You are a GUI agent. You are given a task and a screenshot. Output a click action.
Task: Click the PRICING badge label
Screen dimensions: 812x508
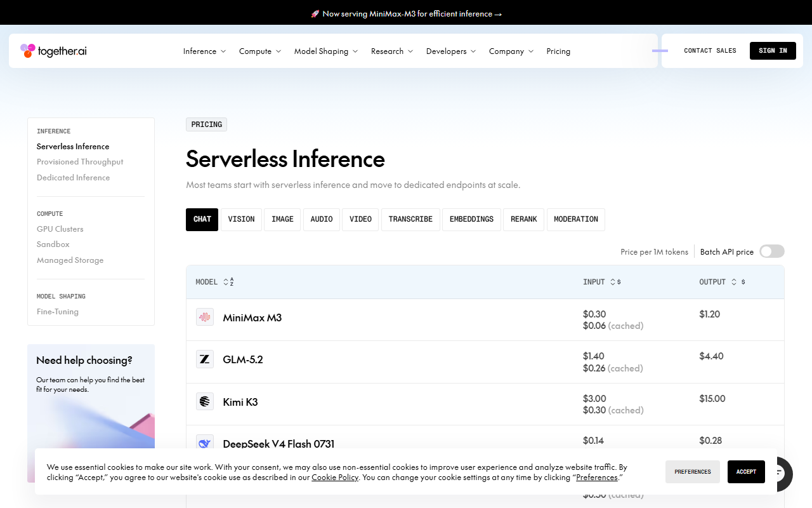[x=206, y=124]
